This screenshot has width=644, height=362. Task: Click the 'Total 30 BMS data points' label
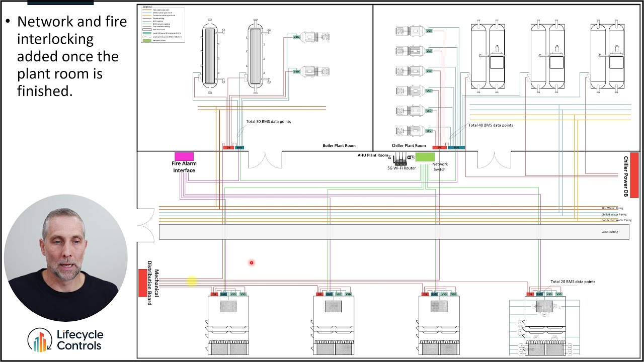(x=268, y=122)
